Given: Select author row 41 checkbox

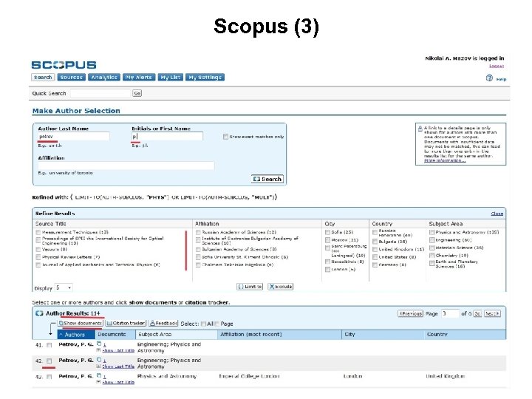Looking at the screenshot, I should [x=50, y=345].
